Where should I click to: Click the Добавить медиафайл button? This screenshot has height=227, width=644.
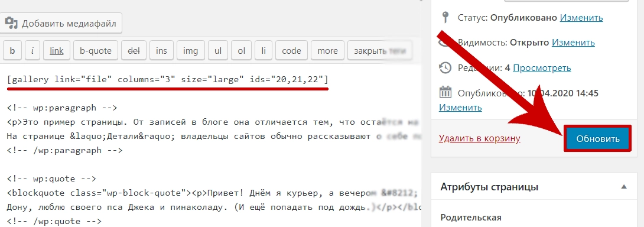click(x=61, y=24)
